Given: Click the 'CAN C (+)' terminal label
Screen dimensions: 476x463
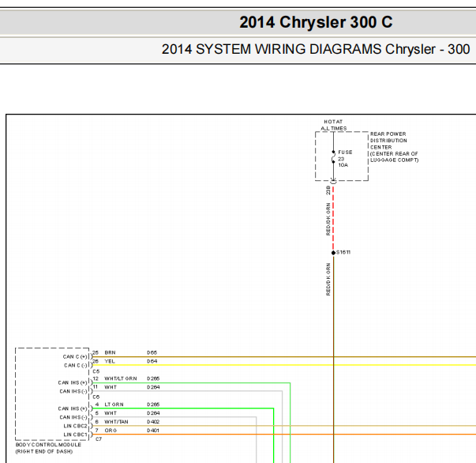Looking at the screenshot, I should coord(75,356).
